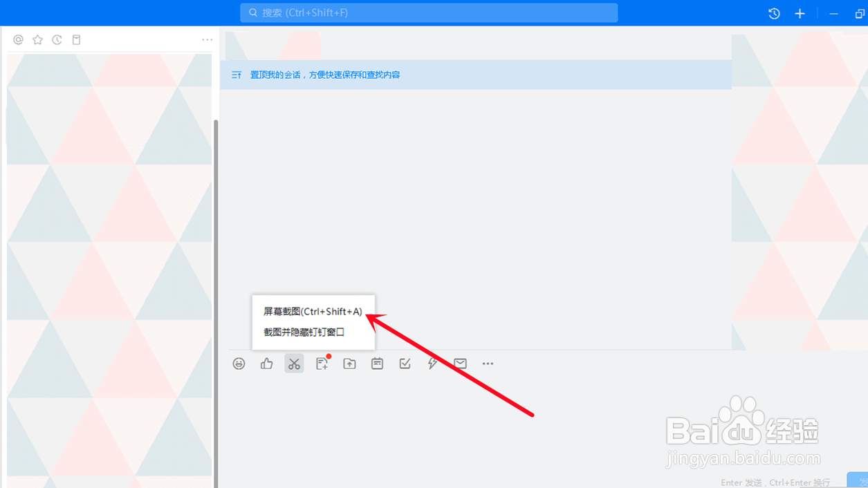Viewport: 868px width, 488px height.
Task: Open the folder upload icon
Action: (x=349, y=363)
